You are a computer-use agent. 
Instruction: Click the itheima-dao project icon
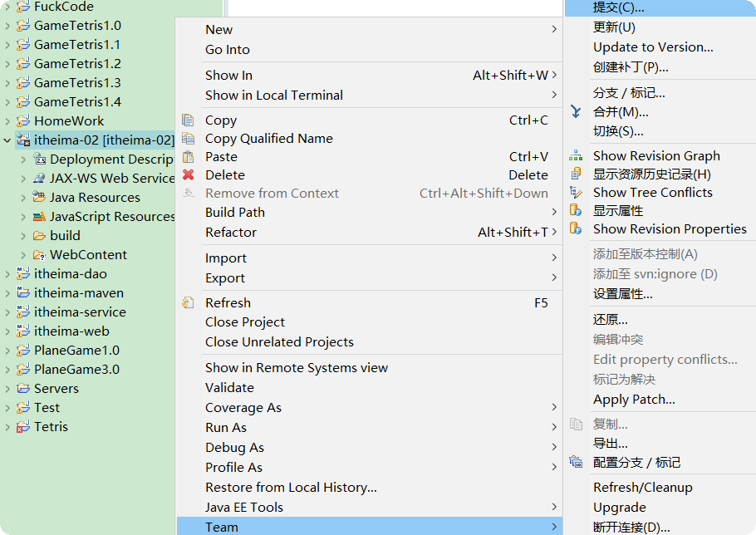(x=23, y=274)
